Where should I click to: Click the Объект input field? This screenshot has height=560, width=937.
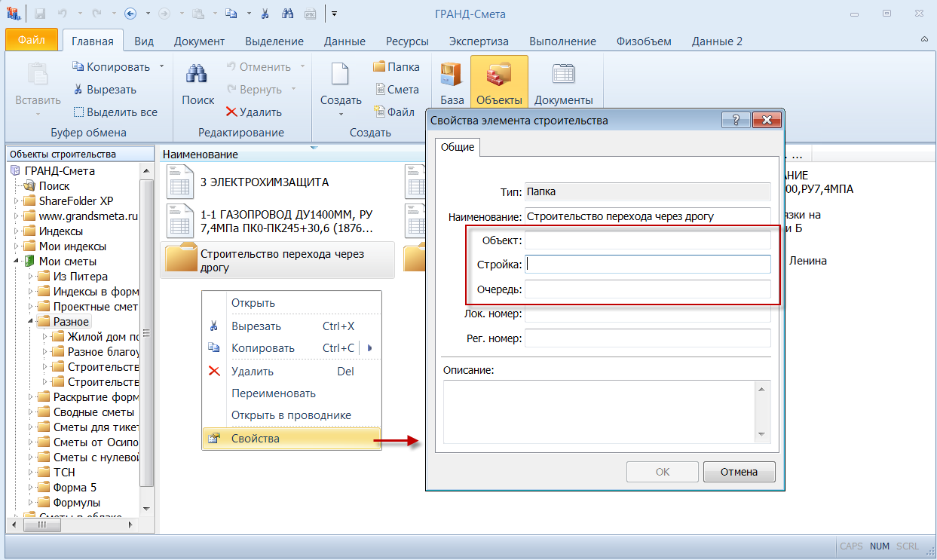[647, 240]
